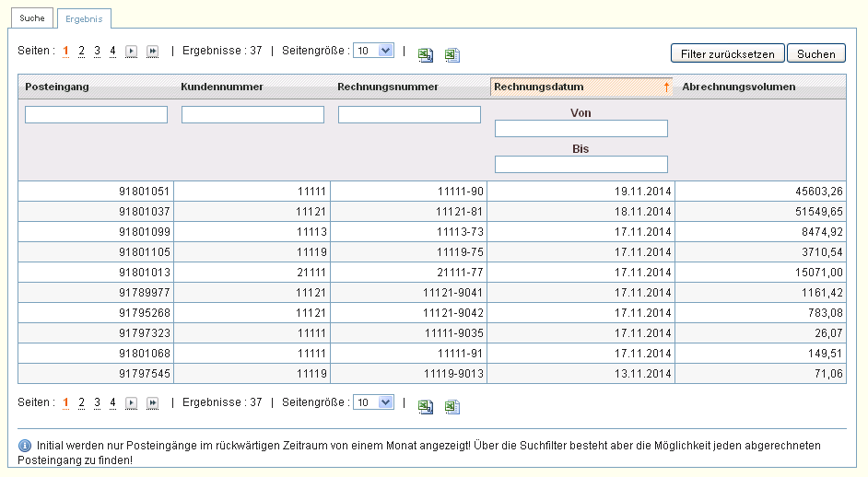Viewport: 868px width, 477px height.
Task: Open the top Seitengröße dropdown
Action: coord(374,51)
